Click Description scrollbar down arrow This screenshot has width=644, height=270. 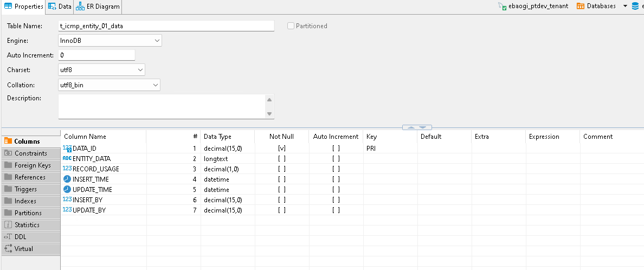point(269,114)
